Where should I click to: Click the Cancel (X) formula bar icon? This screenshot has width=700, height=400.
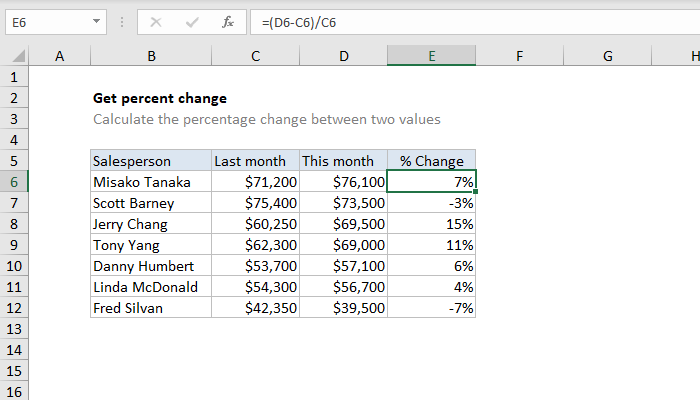tap(156, 20)
